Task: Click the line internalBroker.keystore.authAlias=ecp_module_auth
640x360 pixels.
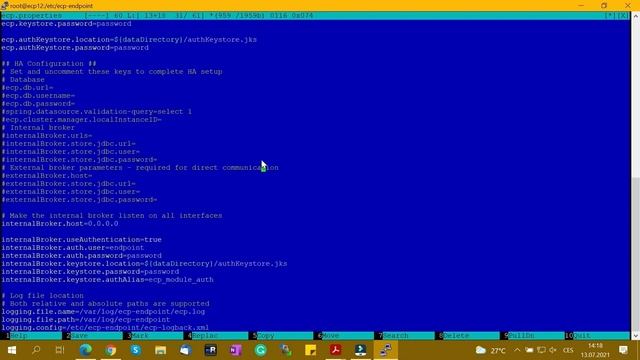Action: tap(107, 280)
